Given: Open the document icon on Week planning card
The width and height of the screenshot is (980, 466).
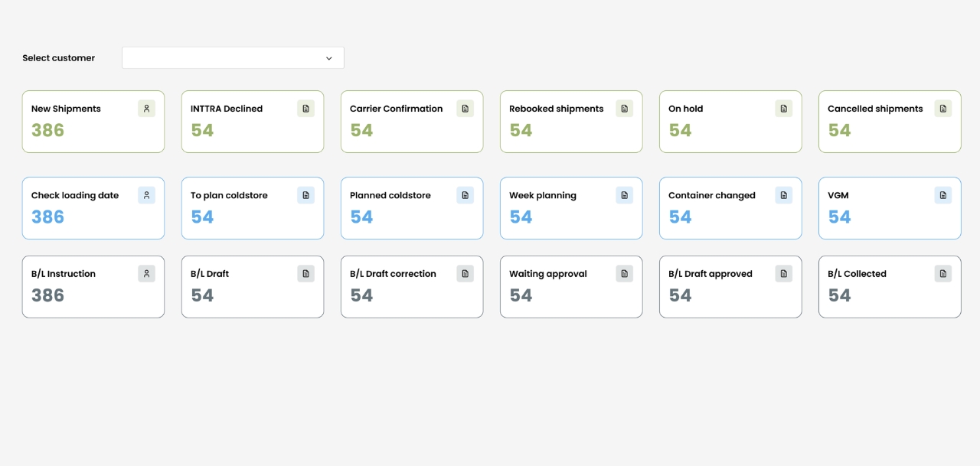Looking at the screenshot, I should (624, 195).
